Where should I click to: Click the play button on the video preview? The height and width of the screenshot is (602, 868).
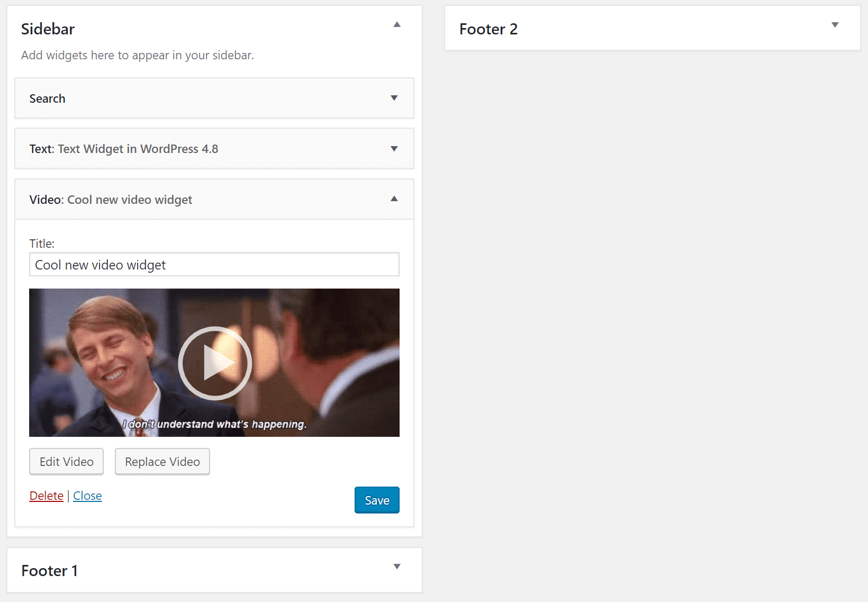(214, 363)
